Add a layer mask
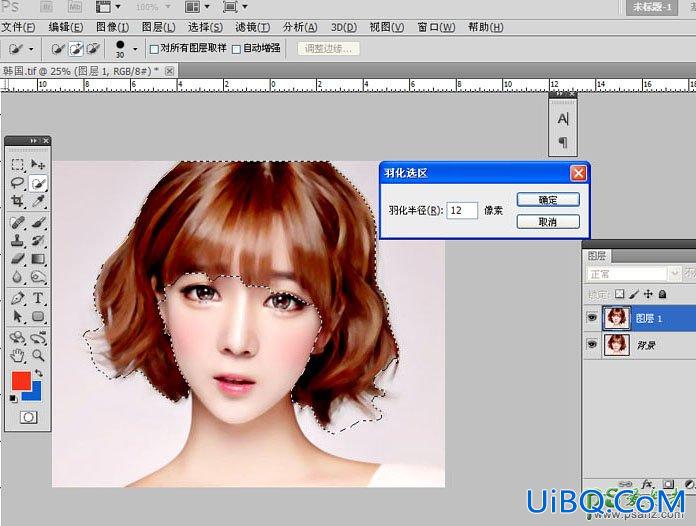 point(668,484)
